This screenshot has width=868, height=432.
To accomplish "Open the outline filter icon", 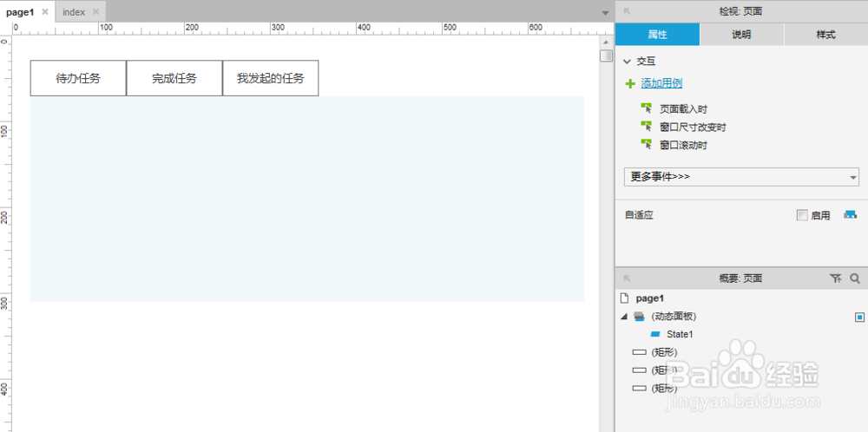I will coord(835,278).
